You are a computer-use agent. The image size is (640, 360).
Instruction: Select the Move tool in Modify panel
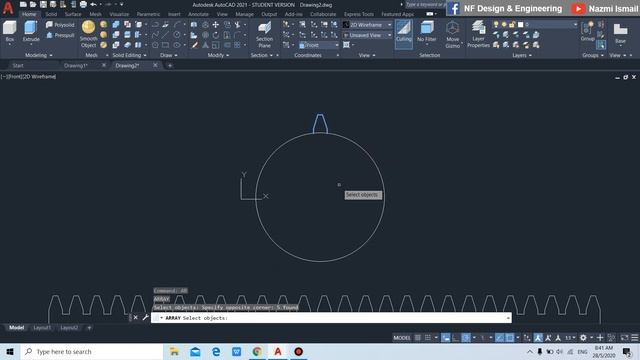click(x=216, y=25)
